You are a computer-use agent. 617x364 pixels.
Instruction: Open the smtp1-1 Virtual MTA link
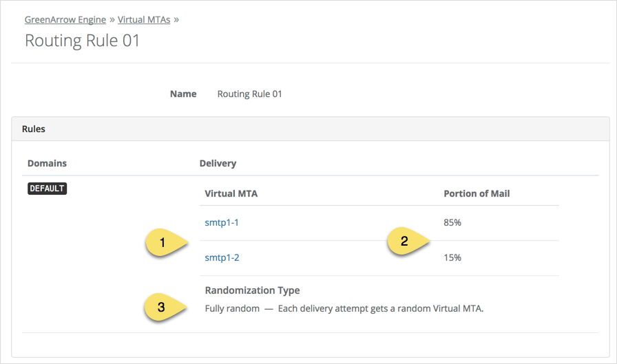pos(222,223)
